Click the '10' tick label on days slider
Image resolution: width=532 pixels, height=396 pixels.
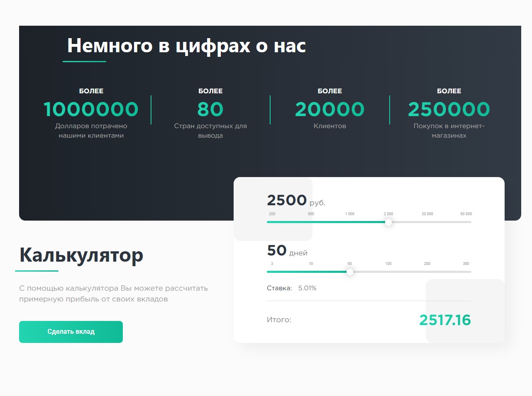click(x=311, y=264)
